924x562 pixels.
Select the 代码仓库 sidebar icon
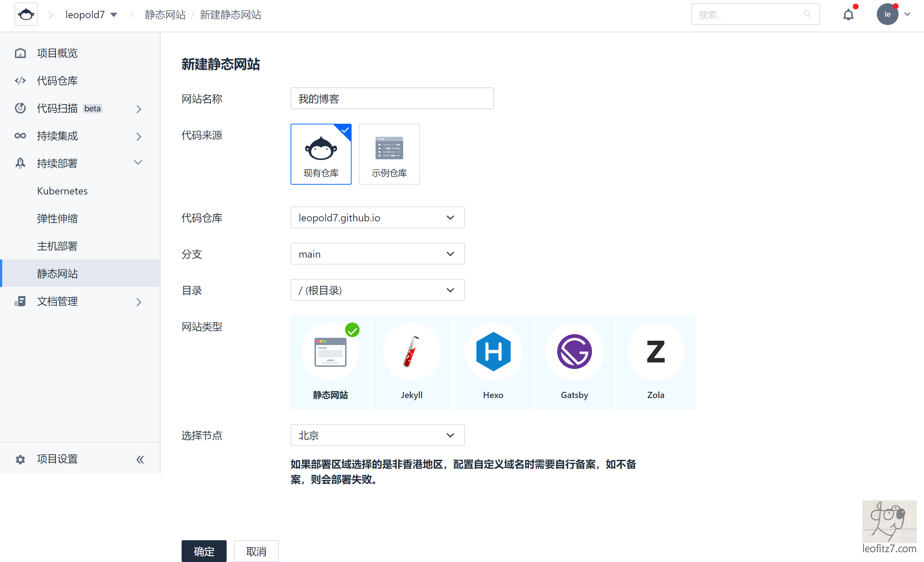coord(20,80)
